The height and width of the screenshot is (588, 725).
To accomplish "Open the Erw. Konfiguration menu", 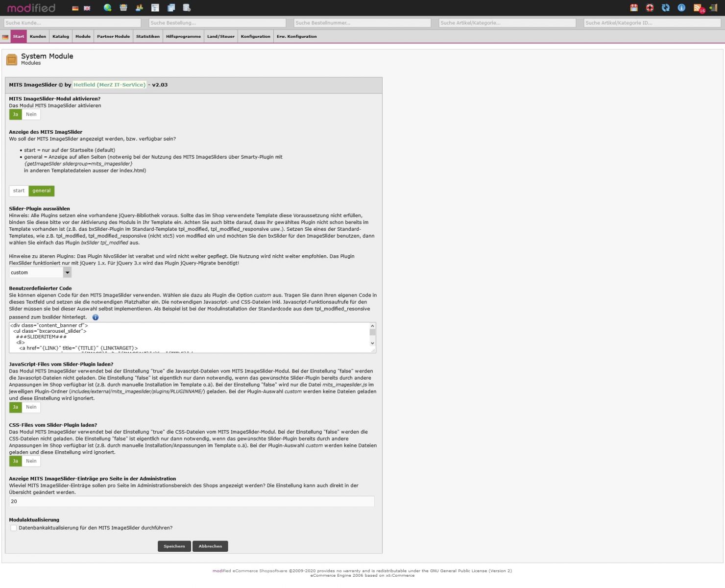I will [x=297, y=37].
